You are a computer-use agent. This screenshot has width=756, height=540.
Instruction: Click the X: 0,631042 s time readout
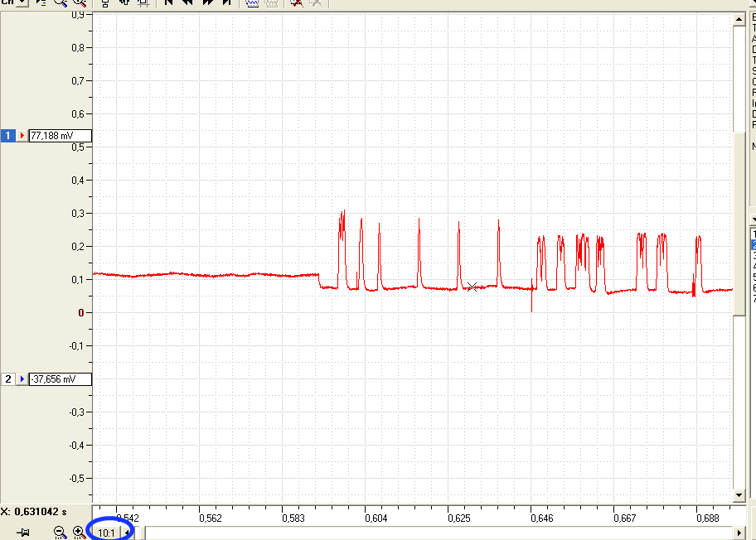point(33,512)
